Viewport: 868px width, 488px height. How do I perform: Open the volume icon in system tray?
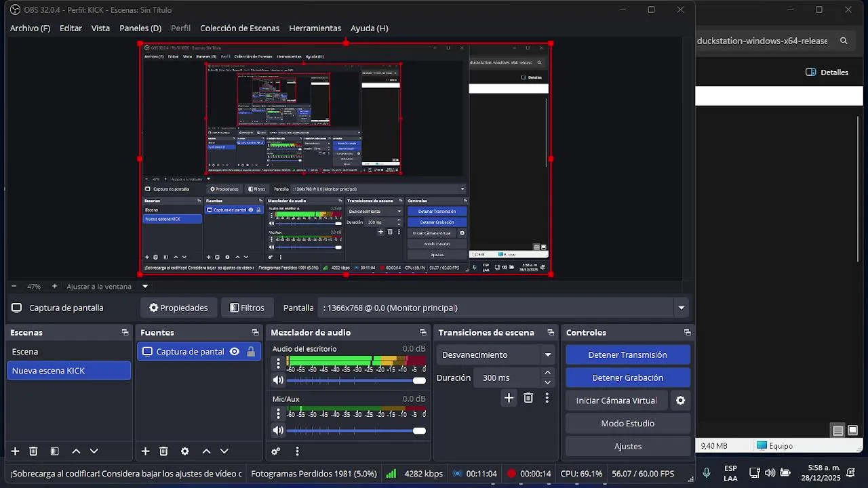[x=770, y=472]
